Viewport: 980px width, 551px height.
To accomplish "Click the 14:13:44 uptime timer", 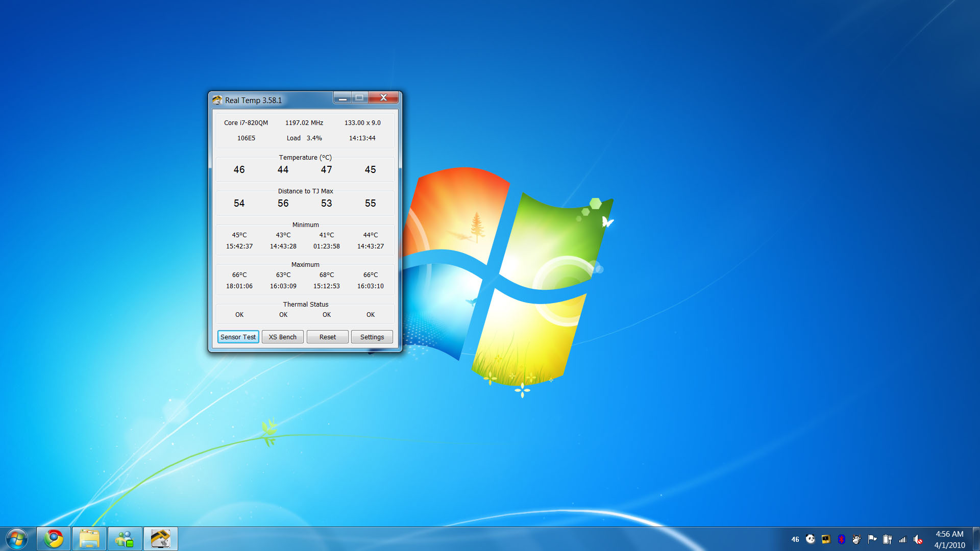I will pyautogui.click(x=362, y=138).
